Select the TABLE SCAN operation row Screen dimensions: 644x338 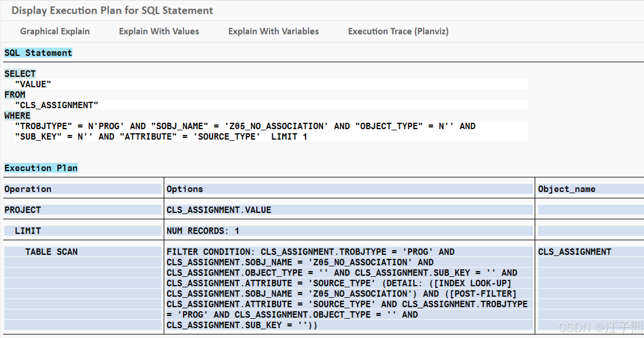[51, 252]
